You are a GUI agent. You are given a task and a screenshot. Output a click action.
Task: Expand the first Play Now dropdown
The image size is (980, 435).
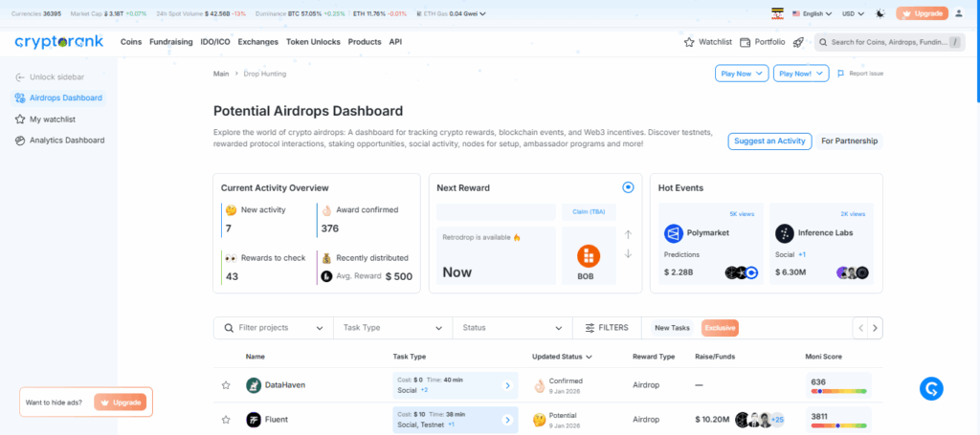(x=742, y=74)
